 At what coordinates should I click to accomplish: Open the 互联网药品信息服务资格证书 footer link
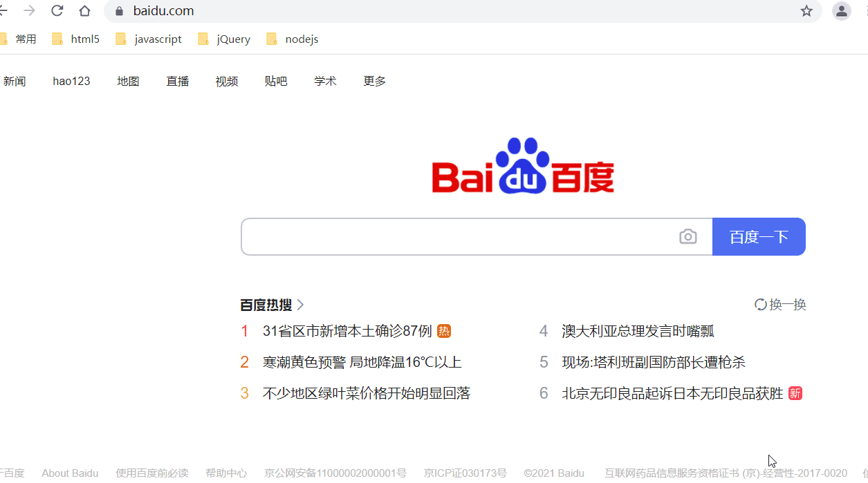[726, 473]
